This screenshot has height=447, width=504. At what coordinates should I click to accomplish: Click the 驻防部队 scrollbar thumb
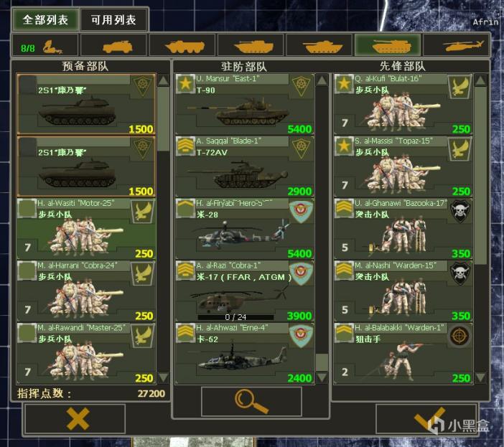click(x=322, y=362)
